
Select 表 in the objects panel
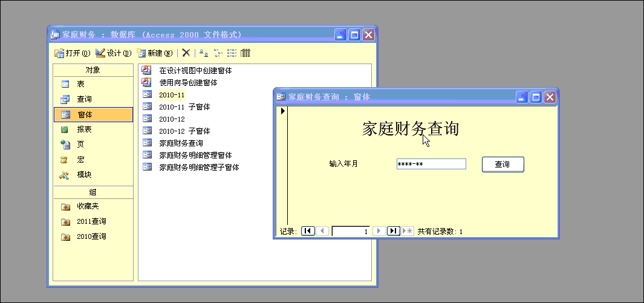tap(93, 84)
